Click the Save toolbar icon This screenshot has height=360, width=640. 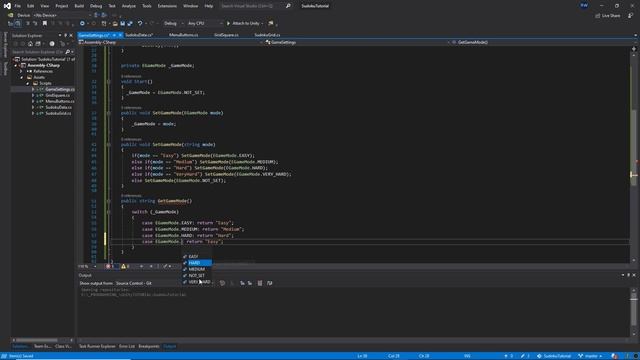click(x=122, y=23)
